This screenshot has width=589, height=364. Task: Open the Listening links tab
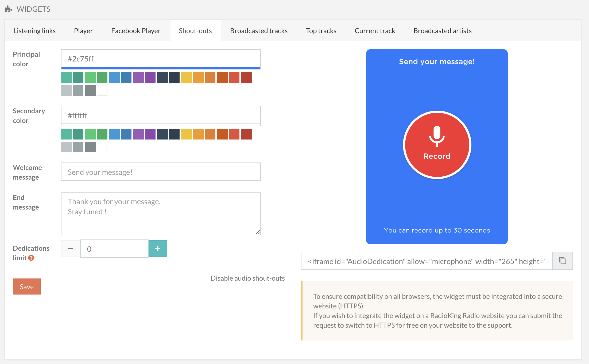coord(34,31)
